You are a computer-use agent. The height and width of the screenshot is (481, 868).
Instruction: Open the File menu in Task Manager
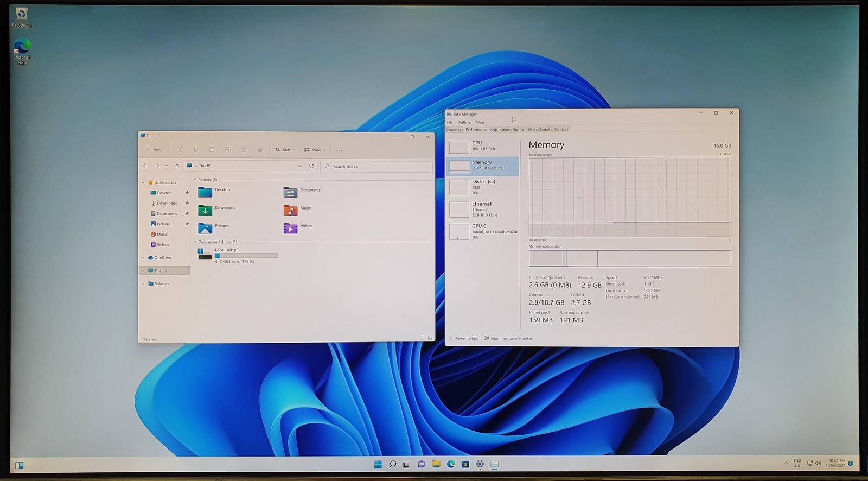point(450,122)
